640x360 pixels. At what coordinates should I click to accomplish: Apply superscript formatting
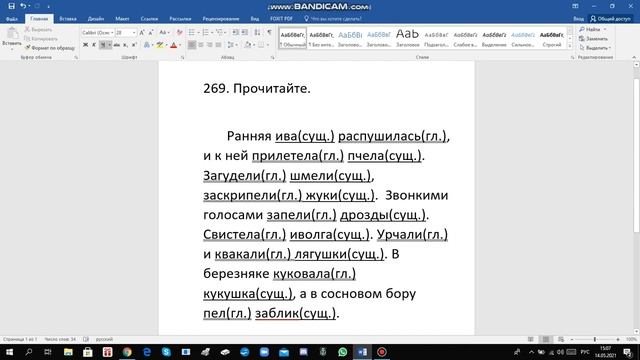[x=134, y=45]
